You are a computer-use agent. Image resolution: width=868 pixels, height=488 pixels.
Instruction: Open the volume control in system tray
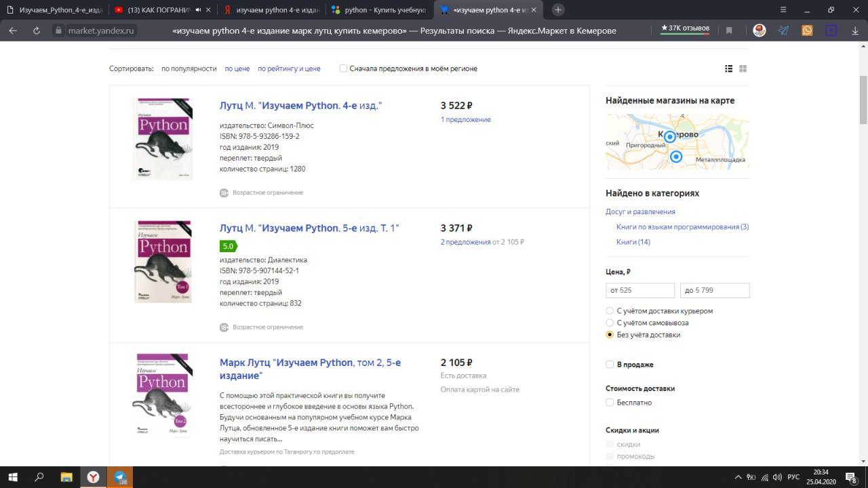point(776,477)
